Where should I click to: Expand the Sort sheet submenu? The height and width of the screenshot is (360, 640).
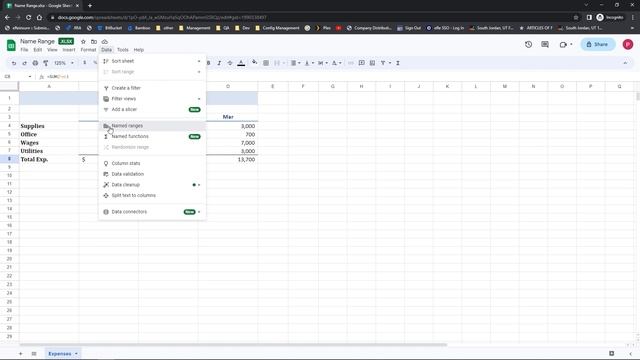point(152,61)
